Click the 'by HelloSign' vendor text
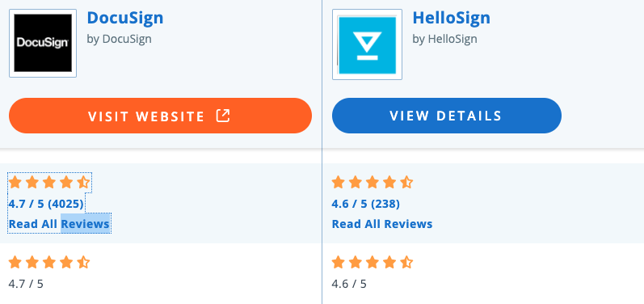This screenshot has height=304, width=644. tap(444, 39)
